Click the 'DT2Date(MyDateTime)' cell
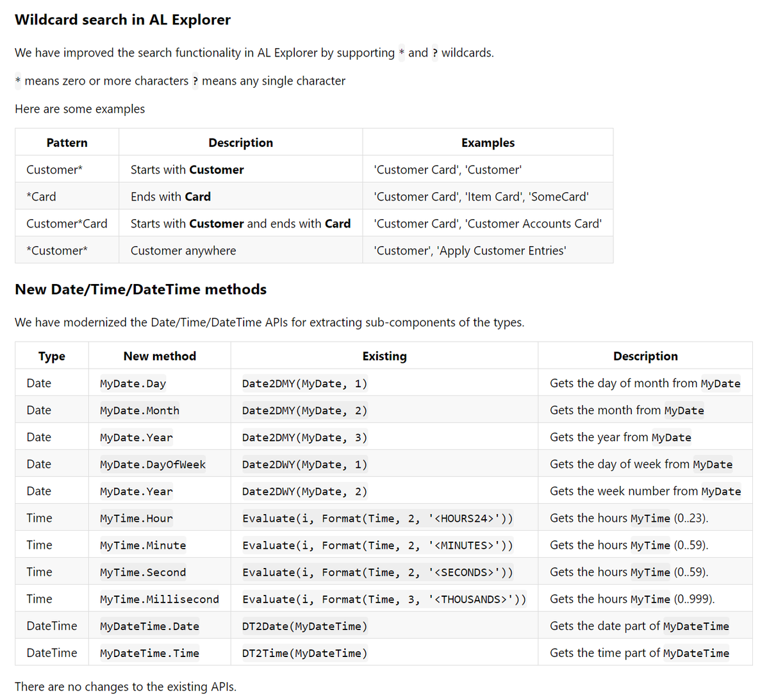 [x=384, y=625]
